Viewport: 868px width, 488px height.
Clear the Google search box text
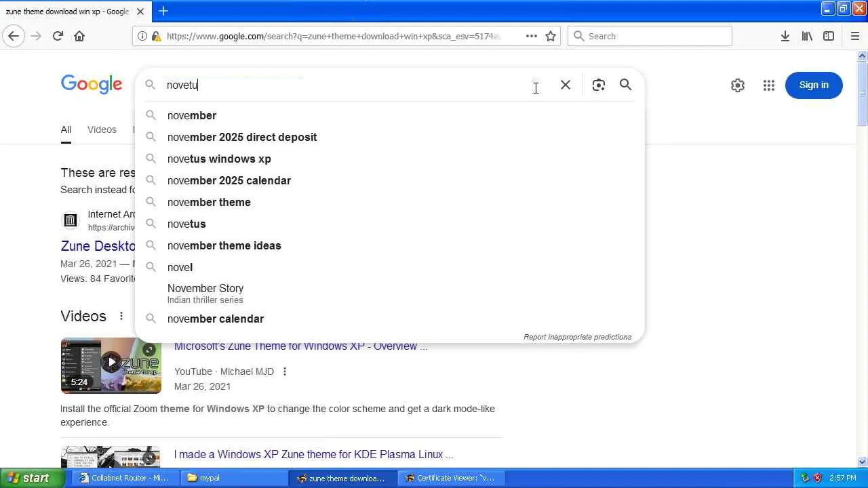pyautogui.click(x=566, y=85)
